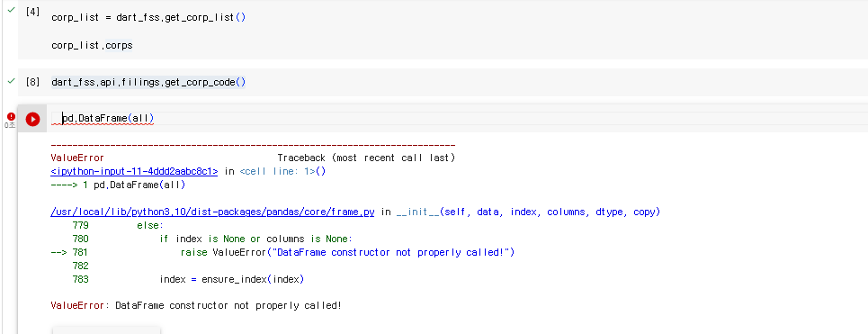Viewport: 868px width, 334px height.
Task: Run the pd.DataFrame(all) cell
Action: point(32,119)
